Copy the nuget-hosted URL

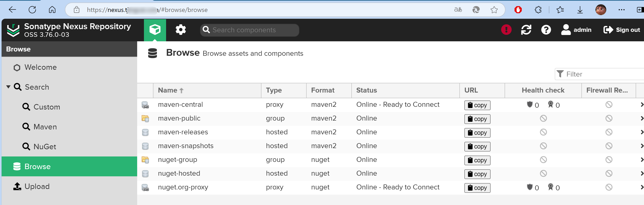(x=477, y=174)
